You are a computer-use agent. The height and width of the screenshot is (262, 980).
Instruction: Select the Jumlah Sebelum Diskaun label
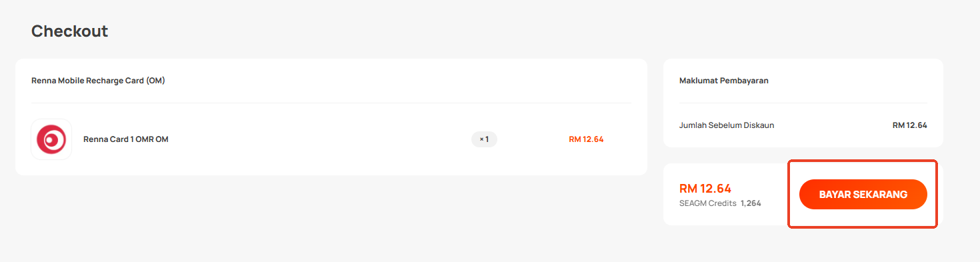727,125
